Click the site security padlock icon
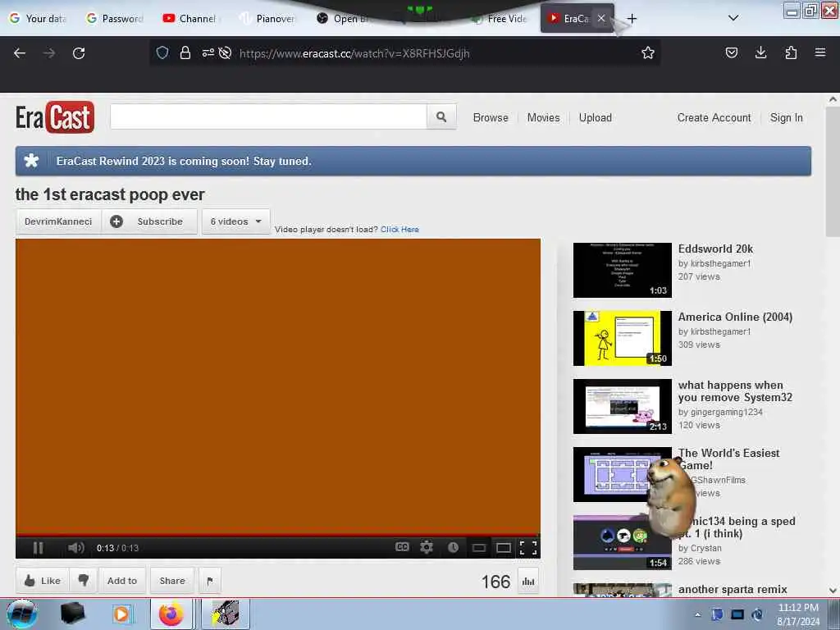Image resolution: width=840 pixels, height=630 pixels. (x=185, y=52)
